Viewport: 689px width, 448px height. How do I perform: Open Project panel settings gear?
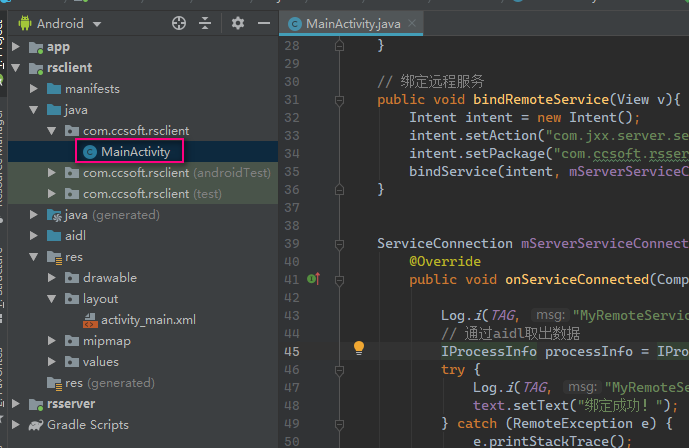(238, 23)
